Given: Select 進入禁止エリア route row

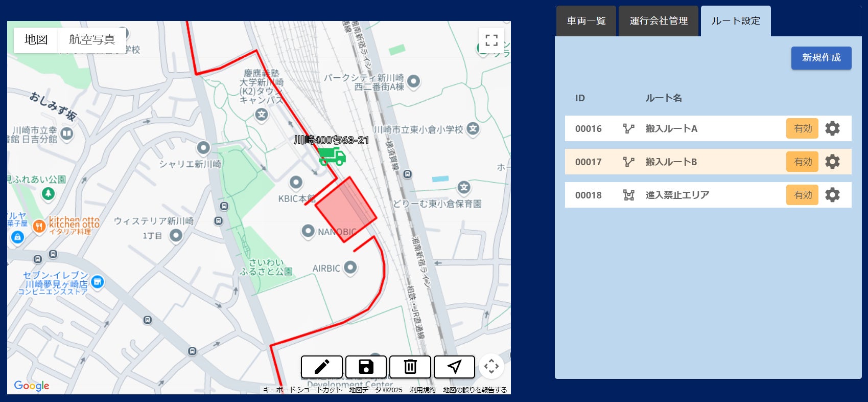Looking at the screenshot, I should pos(708,195).
